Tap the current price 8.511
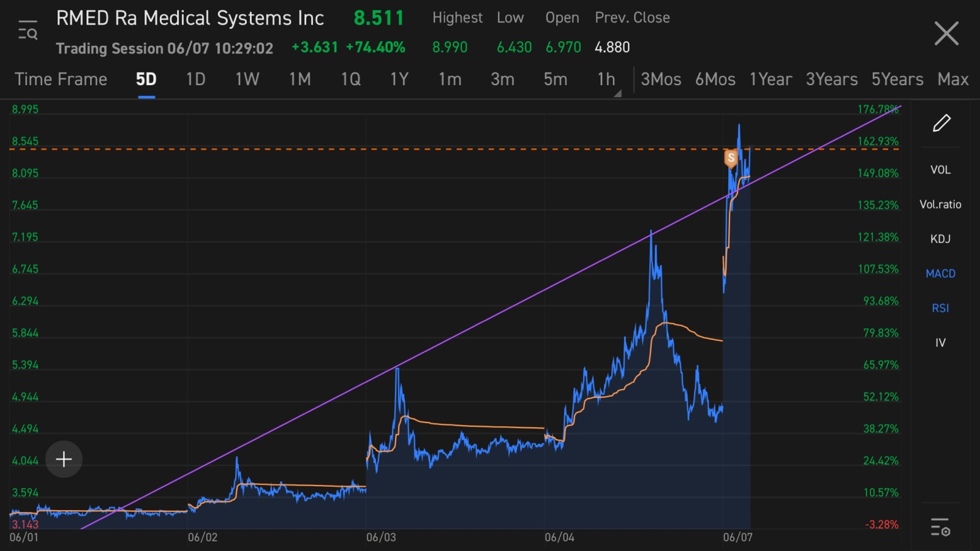980x551 pixels. pos(379,18)
